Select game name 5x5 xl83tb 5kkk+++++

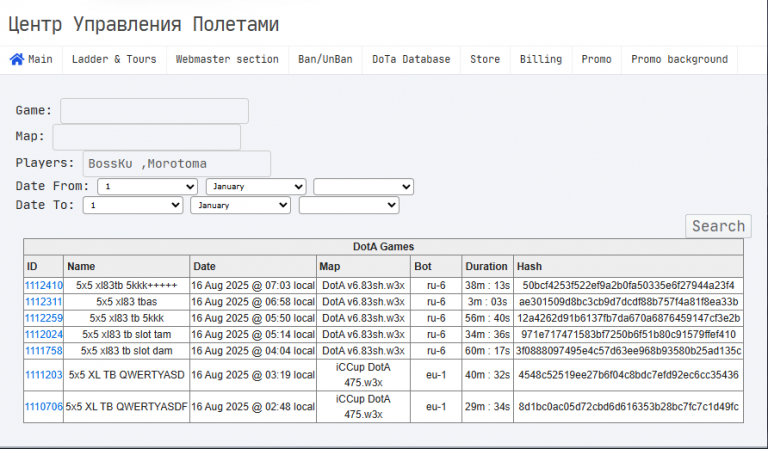126,285
